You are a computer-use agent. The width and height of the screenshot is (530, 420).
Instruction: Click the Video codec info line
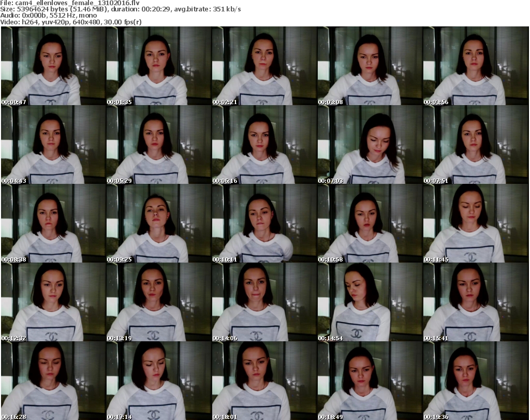tap(71, 22)
